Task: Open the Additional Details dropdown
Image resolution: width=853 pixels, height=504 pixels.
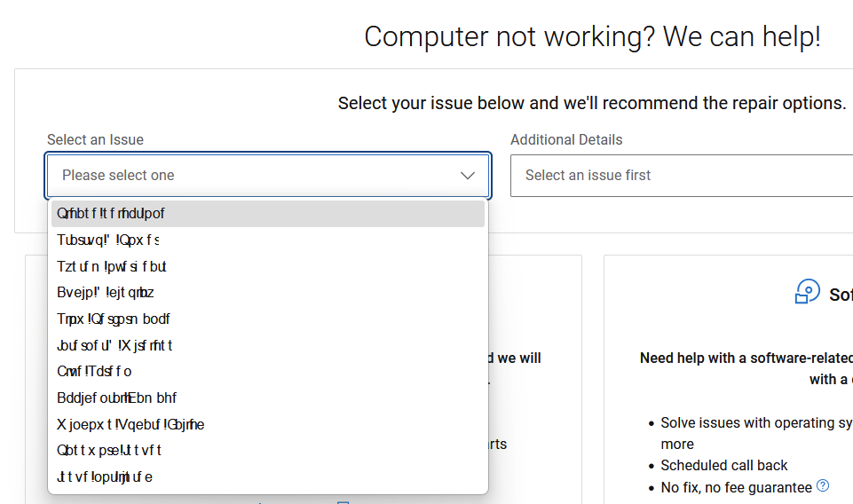Action: 681,176
